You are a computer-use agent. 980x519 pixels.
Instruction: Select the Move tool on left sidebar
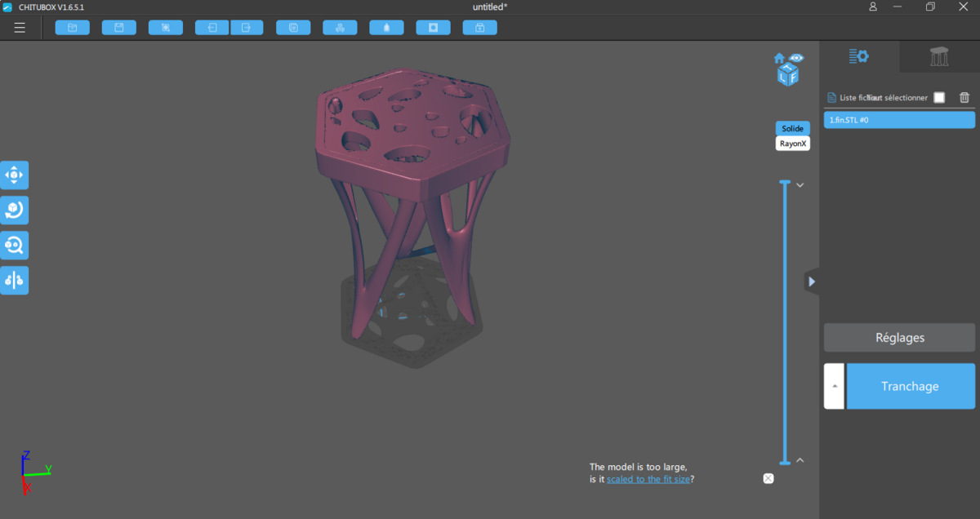click(x=15, y=175)
